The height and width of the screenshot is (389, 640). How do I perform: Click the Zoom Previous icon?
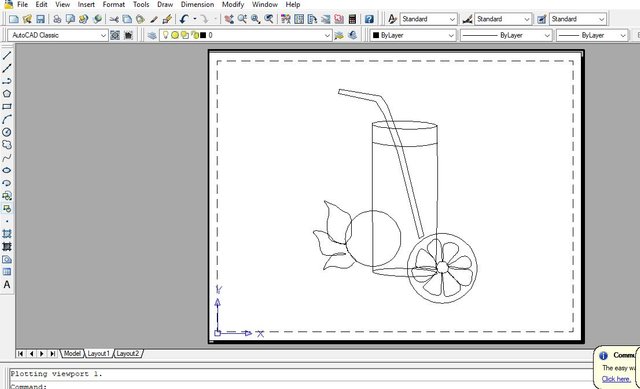[x=269, y=19]
